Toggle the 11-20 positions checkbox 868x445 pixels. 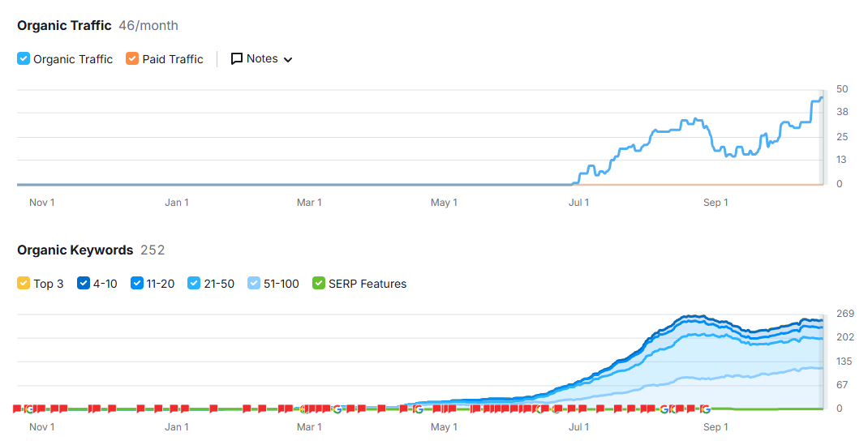coord(137,284)
